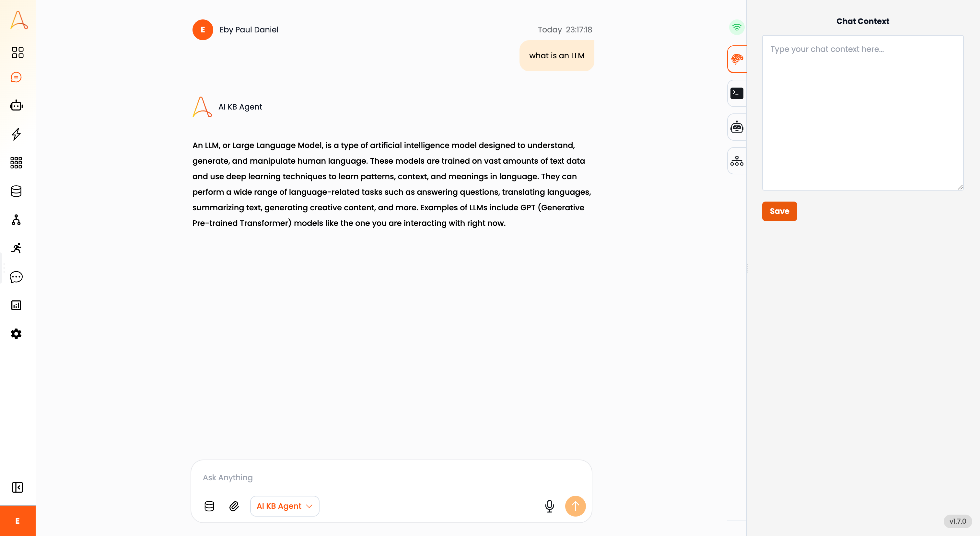Open the chat icon in left sidebar
980x536 pixels.
pyautogui.click(x=16, y=77)
